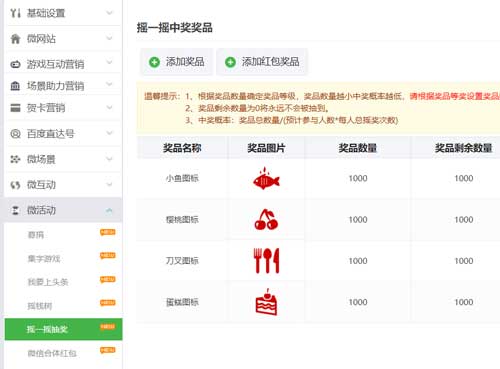Click the 微场景 sidebar icon

pos(15,159)
